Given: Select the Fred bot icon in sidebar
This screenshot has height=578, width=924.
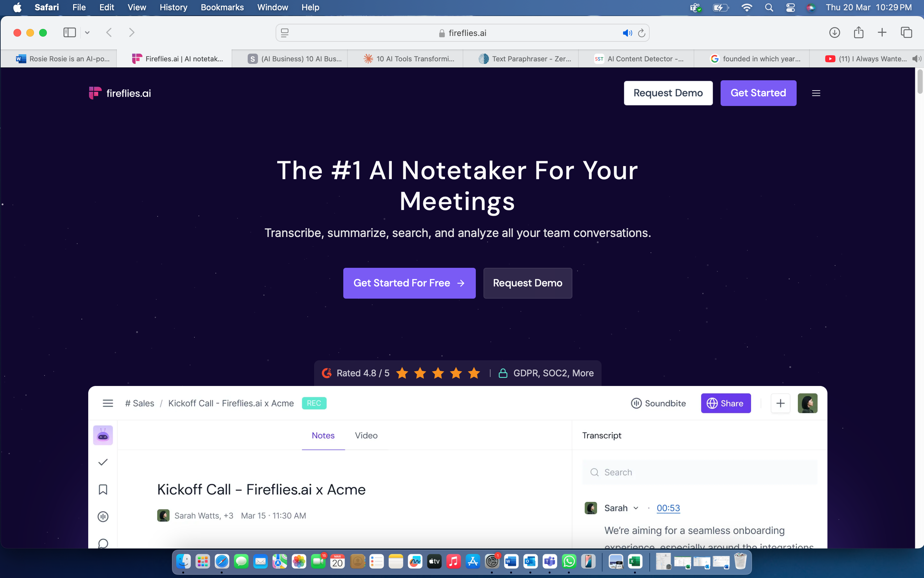Looking at the screenshot, I should (x=103, y=435).
